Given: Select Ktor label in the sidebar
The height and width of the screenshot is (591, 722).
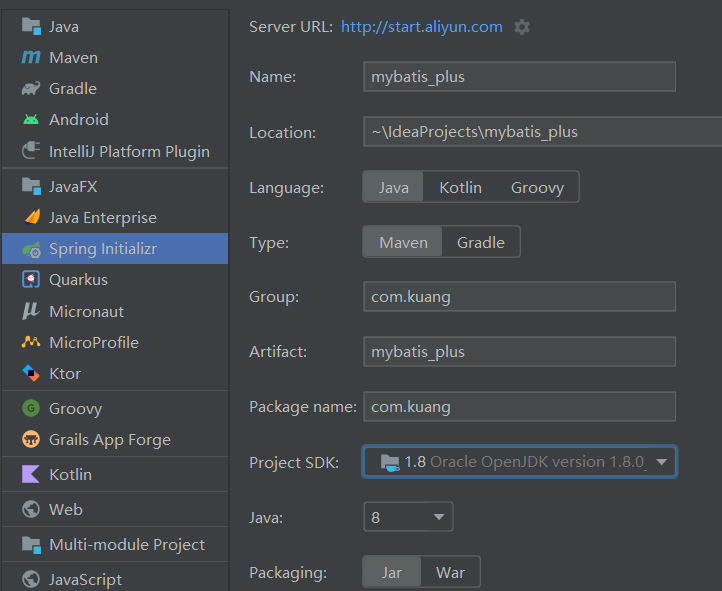Looking at the screenshot, I should click(x=65, y=373).
